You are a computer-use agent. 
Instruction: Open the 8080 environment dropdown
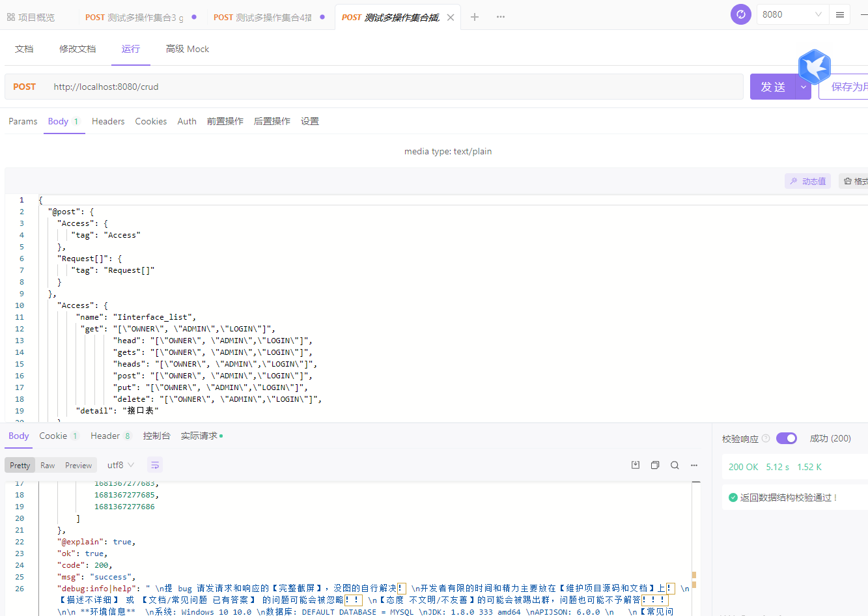pos(792,14)
